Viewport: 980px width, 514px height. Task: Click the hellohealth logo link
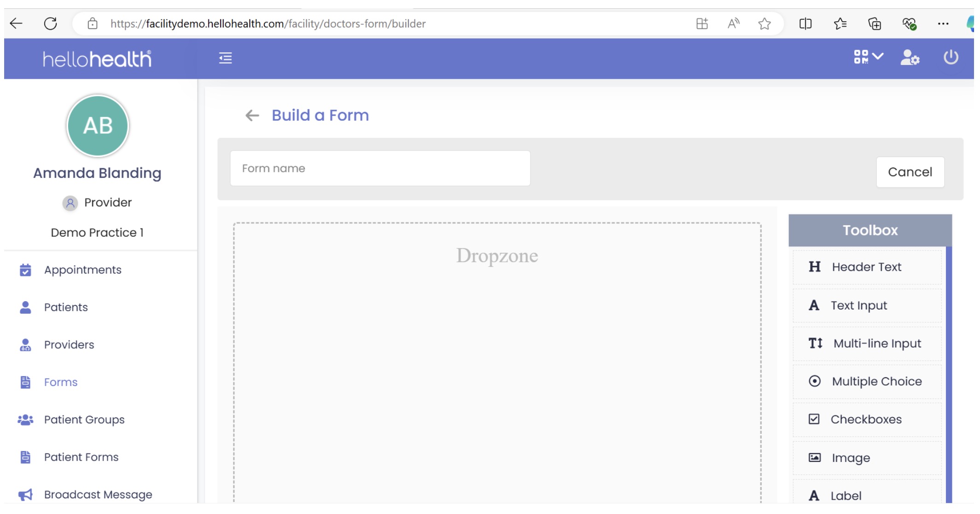pos(97,59)
